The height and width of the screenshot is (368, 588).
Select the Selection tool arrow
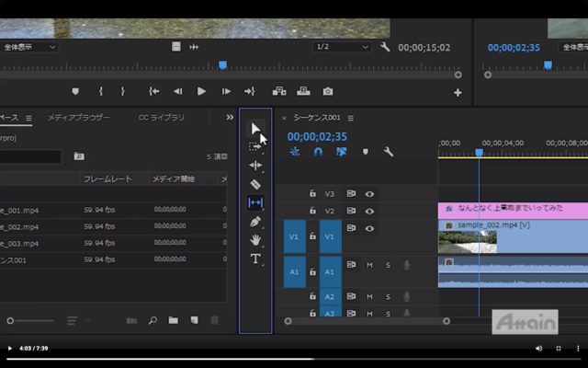tap(255, 129)
